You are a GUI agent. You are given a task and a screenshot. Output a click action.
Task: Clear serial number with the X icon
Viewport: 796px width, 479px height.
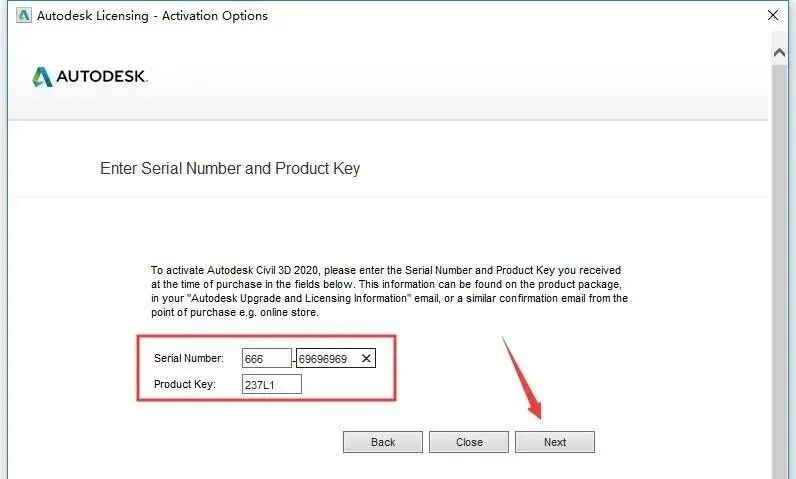[366, 358]
